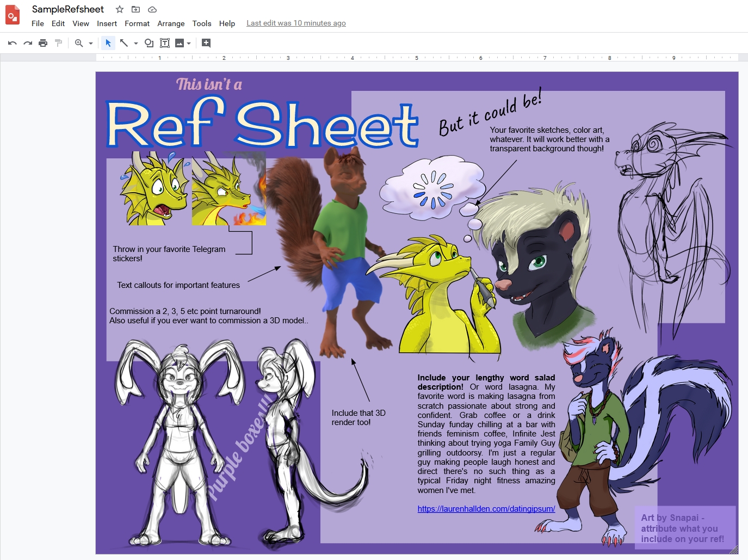The height and width of the screenshot is (560, 748).
Task: Choose the Select arrow cursor tool
Action: pos(108,43)
